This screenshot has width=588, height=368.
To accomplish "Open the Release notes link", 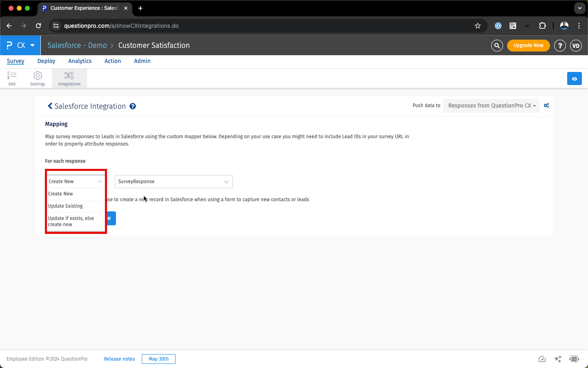I will coord(119,359).
